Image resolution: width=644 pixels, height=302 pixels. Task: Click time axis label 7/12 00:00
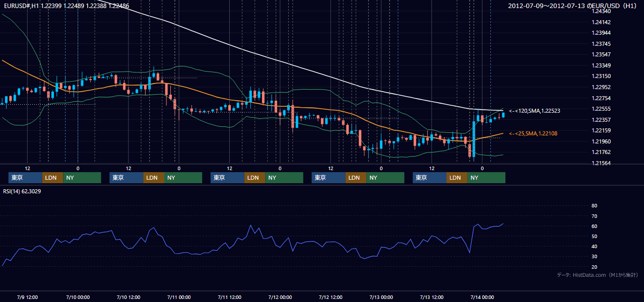(280, 297)
